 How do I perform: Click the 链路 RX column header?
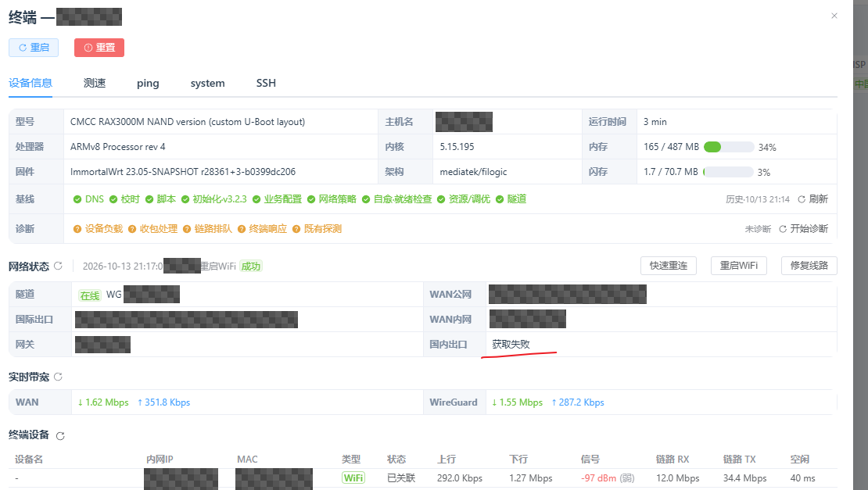click(x=673, y=459)
